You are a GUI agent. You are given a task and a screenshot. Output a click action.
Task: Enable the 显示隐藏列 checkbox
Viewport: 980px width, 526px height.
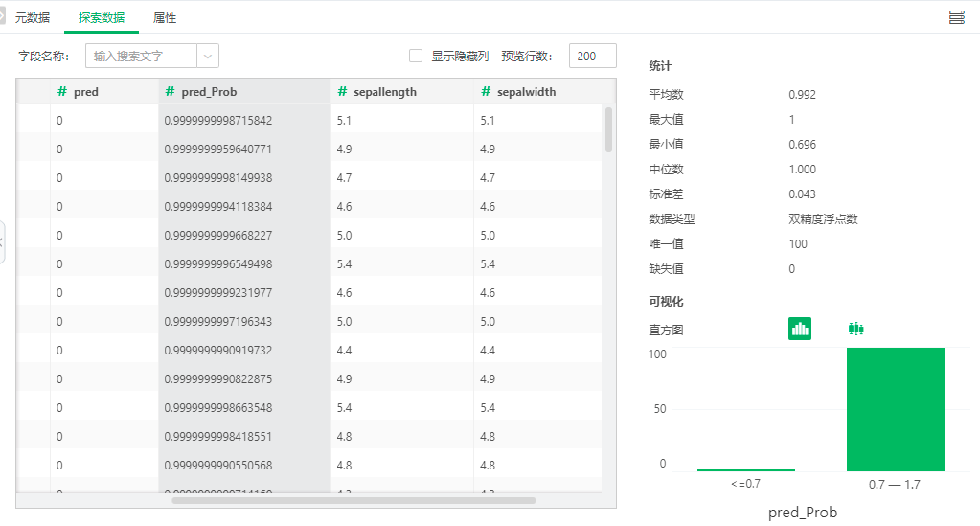pyautogui.click(x=416, y=57)
